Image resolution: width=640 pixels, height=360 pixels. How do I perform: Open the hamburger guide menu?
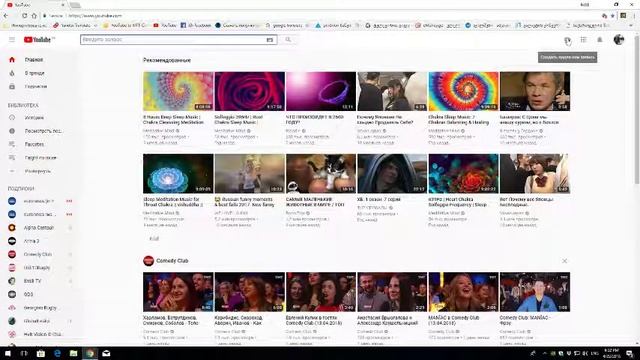(12, 40)
